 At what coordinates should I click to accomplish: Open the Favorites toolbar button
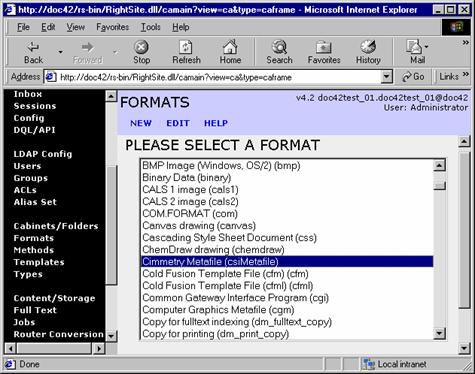click(x=324, y=52)
